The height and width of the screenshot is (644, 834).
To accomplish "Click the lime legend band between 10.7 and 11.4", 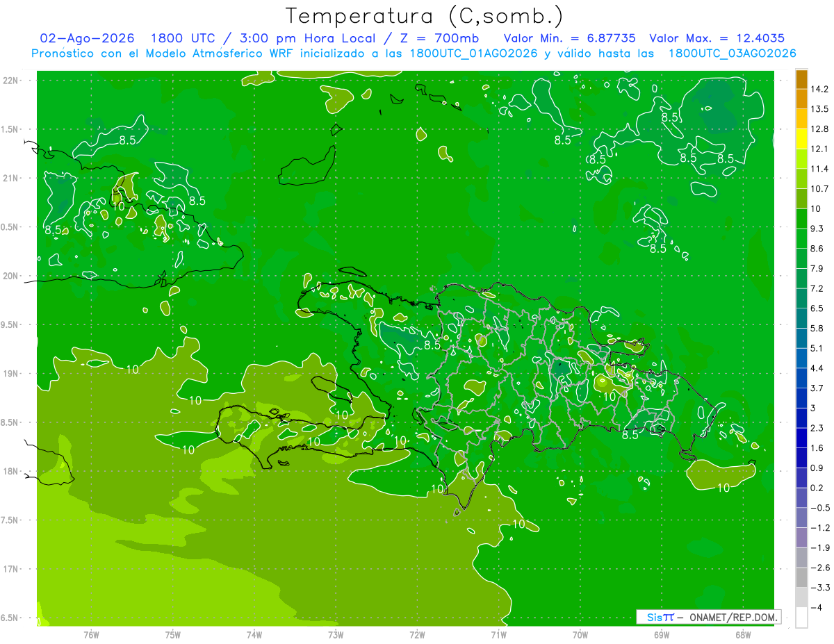I will (x=801, y=179).
